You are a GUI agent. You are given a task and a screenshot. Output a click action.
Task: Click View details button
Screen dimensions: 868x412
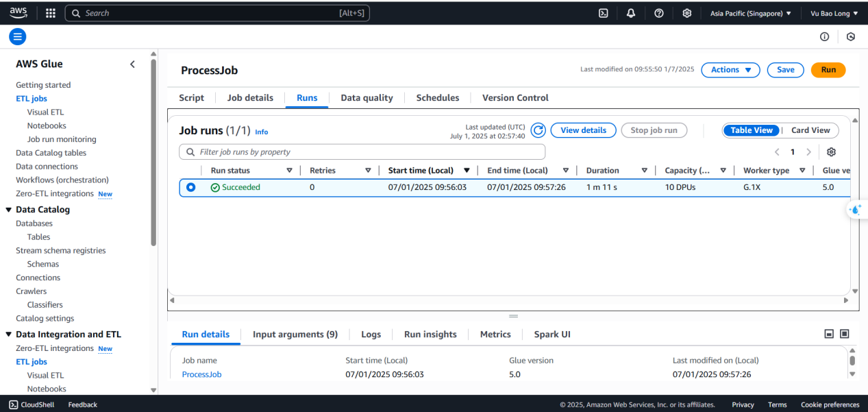click(x=583, y=130)
